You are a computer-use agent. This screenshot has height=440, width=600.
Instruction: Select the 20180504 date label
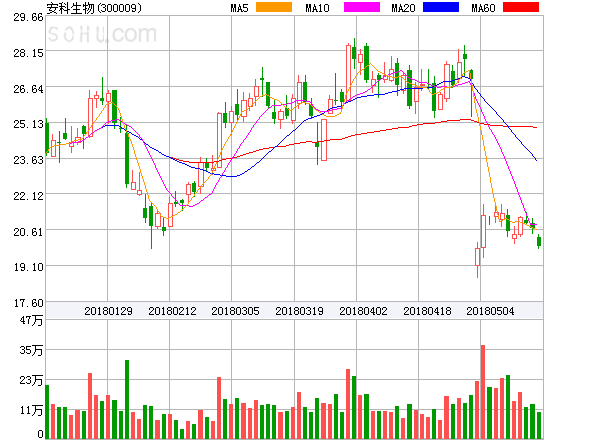490,311
